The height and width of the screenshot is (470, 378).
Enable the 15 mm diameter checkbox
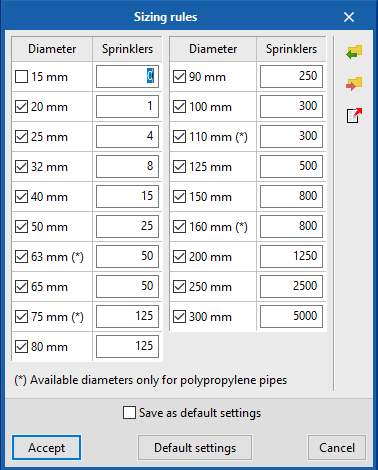pos(21,77)
